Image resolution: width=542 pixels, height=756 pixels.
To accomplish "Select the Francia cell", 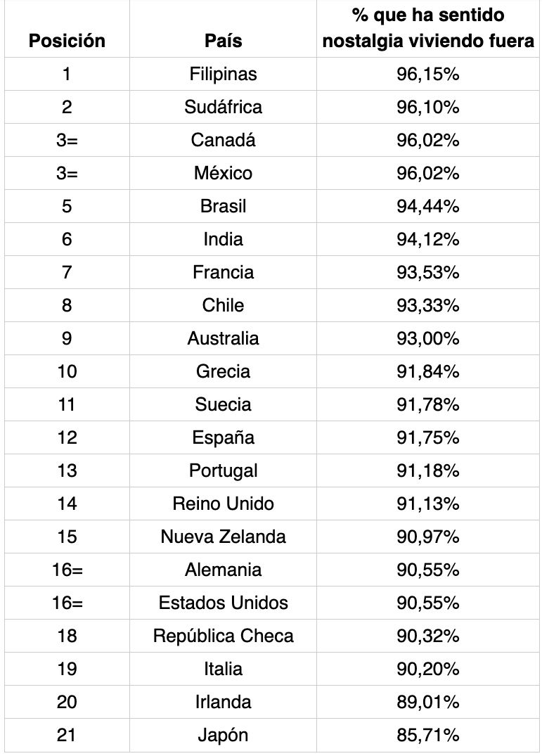I will pyautogui.click(x=223, y=272).
